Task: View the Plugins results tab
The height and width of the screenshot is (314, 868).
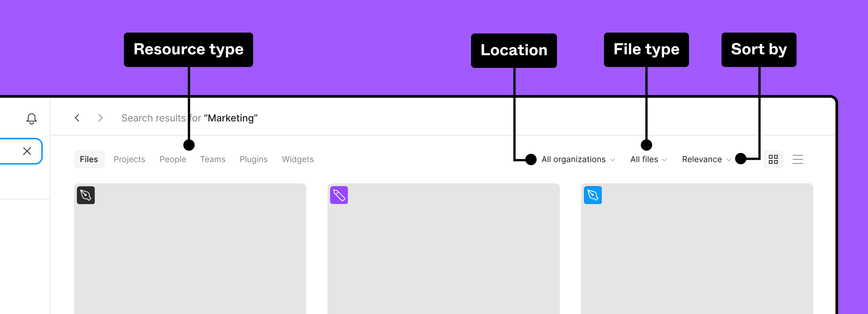Action: point(254,159)
